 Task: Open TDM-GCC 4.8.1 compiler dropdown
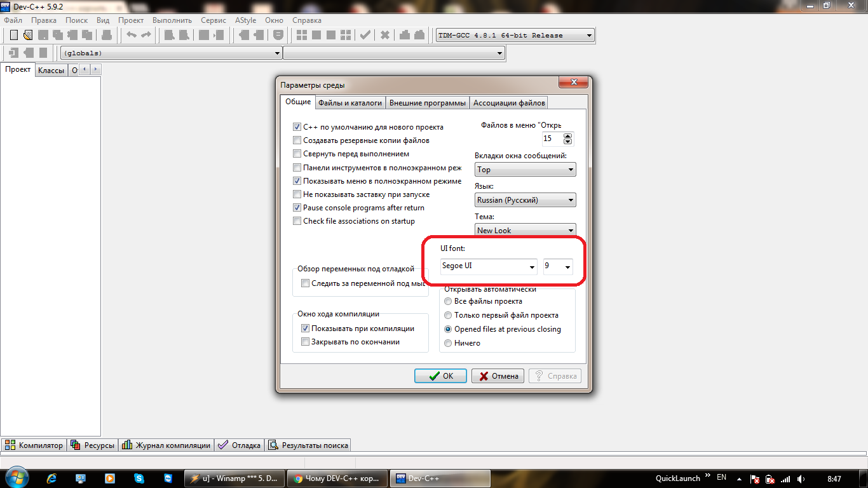click(515, 36)
